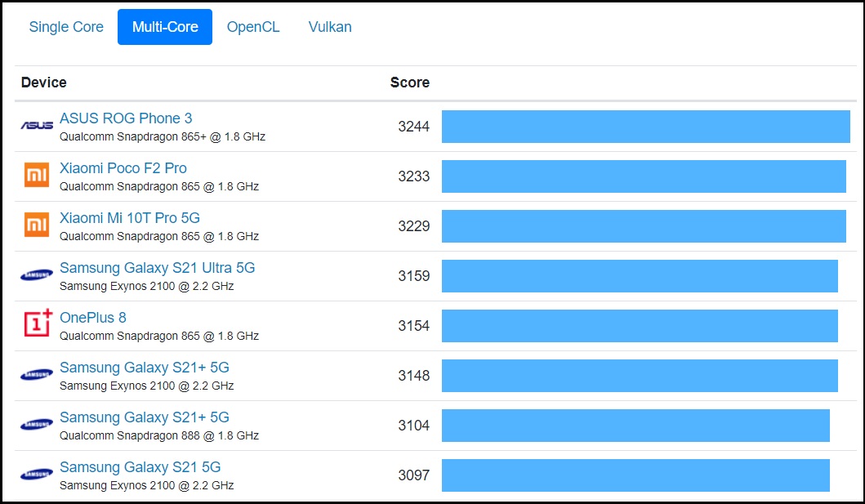Open the Samsung Galaxy S21 5G link
Screen dimensions: 865x504
(140, 467)
